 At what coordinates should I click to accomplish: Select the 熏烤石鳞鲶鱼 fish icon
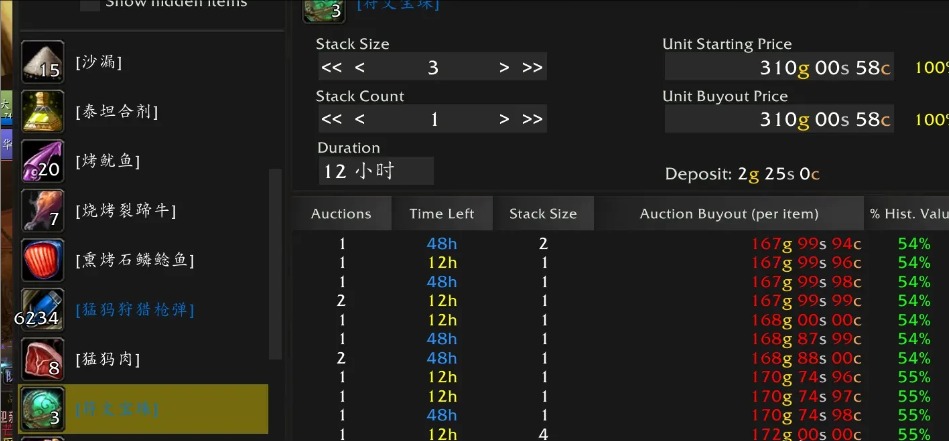(42, 260)
